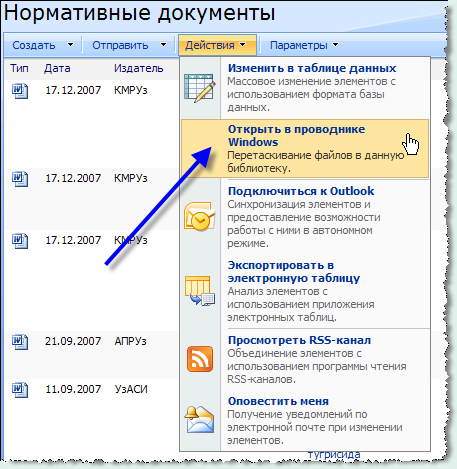Choose Оповестить меня menu entry

305,421
